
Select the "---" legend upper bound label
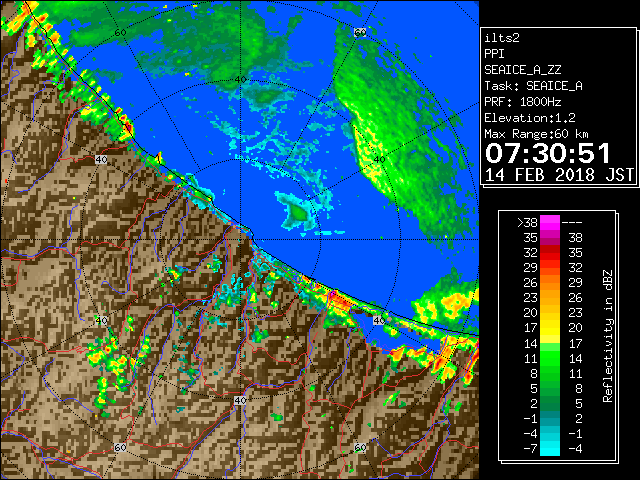pos(572,223)
